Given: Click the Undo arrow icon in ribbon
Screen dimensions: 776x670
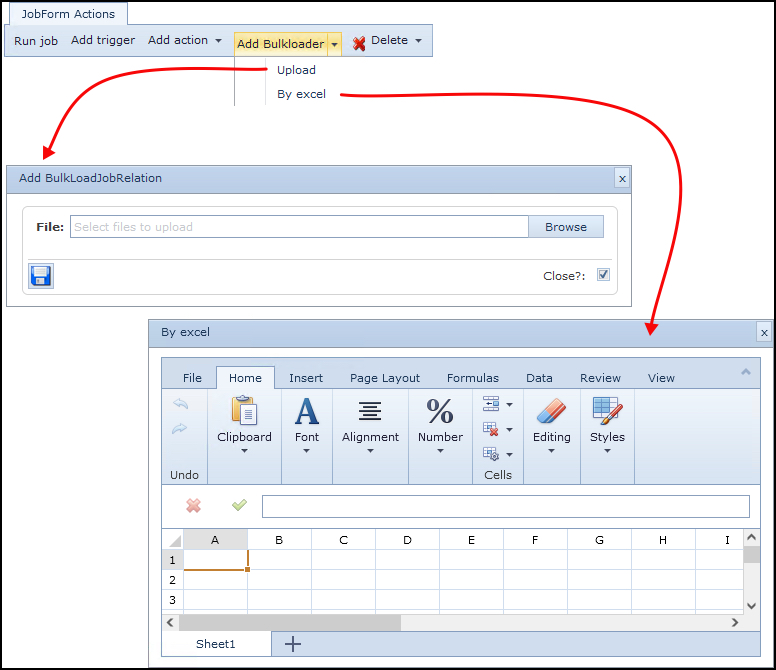Looking at the screenshot, I should click(181, 404).
